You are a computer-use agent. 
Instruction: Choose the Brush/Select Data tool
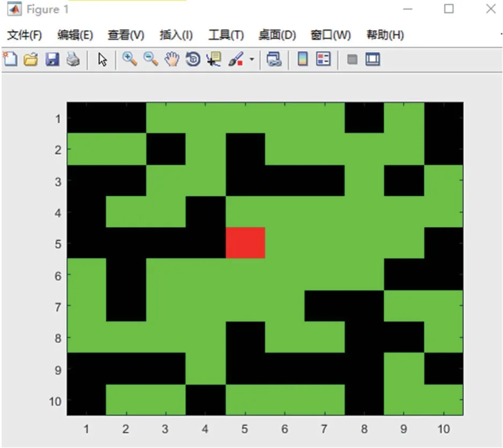236,59
